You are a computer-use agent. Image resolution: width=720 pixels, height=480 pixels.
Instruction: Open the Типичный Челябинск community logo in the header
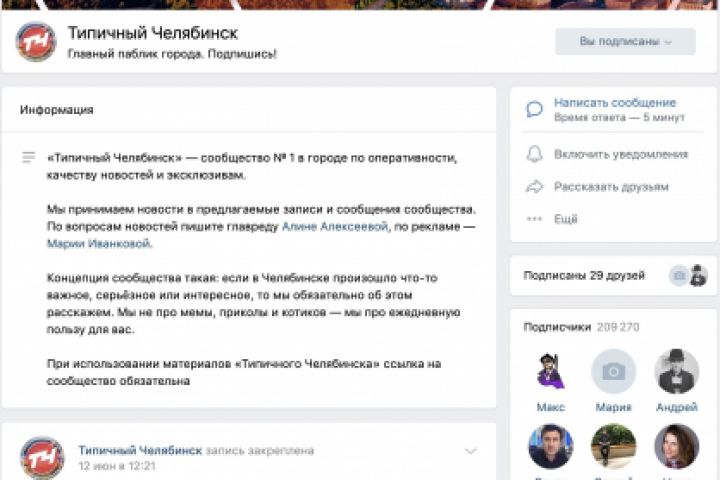pyautogui.click(x=36, y=41)
